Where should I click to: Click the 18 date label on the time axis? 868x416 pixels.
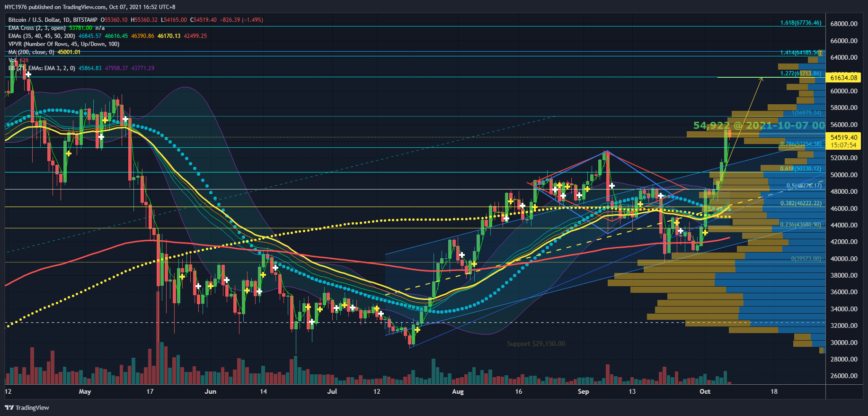(774, 391)
